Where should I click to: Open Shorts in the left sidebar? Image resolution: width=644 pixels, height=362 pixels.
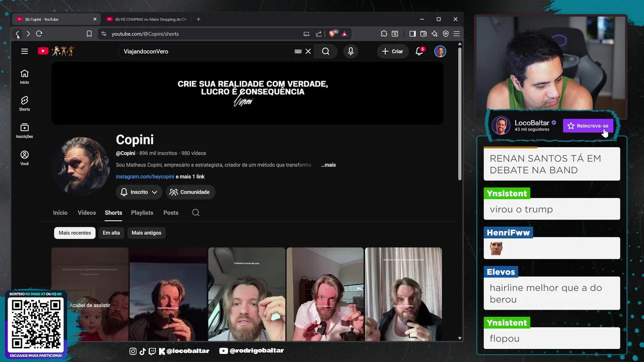click(24, 104)
